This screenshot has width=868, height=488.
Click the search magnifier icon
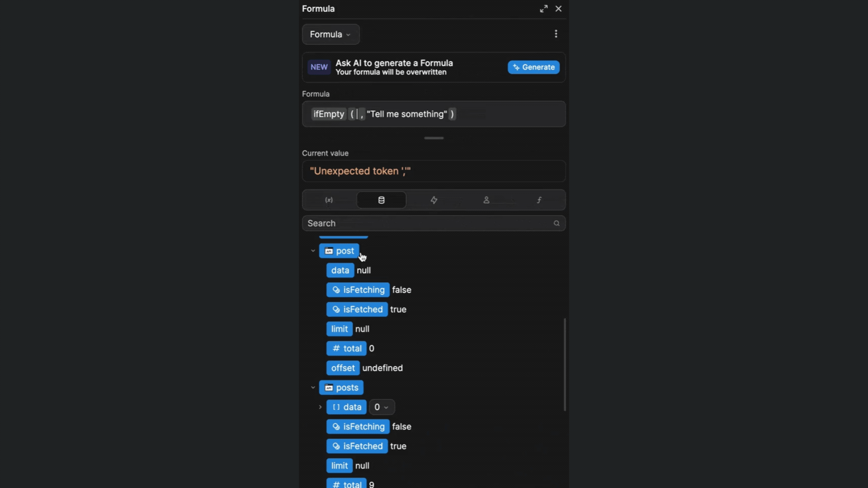click(557, 223)
